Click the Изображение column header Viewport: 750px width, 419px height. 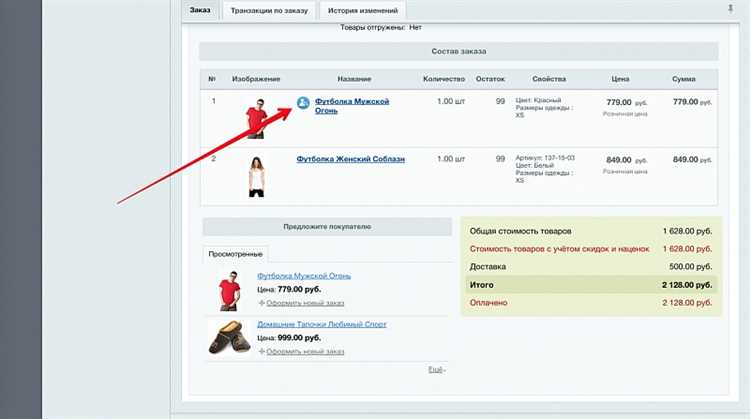tap(256, 79)
